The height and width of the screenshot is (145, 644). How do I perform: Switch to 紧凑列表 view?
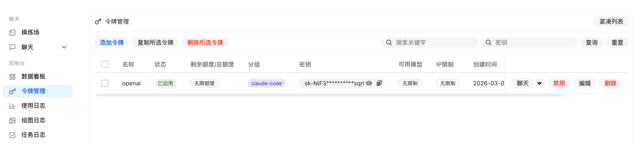tap(611, 21)
